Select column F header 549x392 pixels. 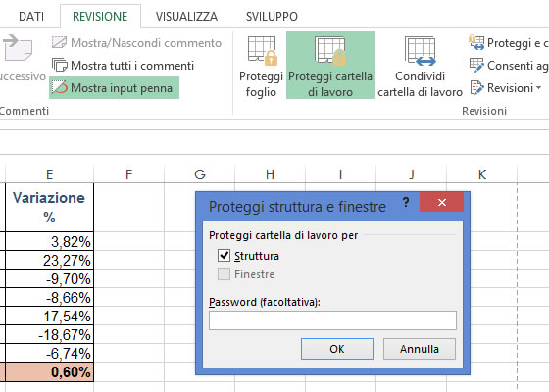click(128, 174)
